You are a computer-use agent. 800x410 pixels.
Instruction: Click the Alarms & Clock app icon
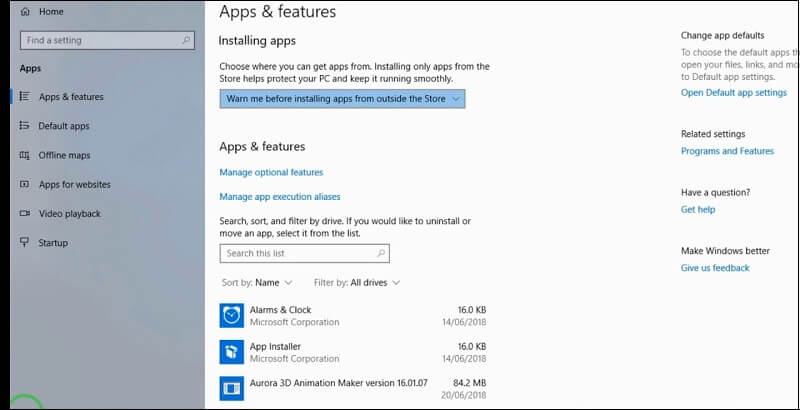click(x=232, y=316)
